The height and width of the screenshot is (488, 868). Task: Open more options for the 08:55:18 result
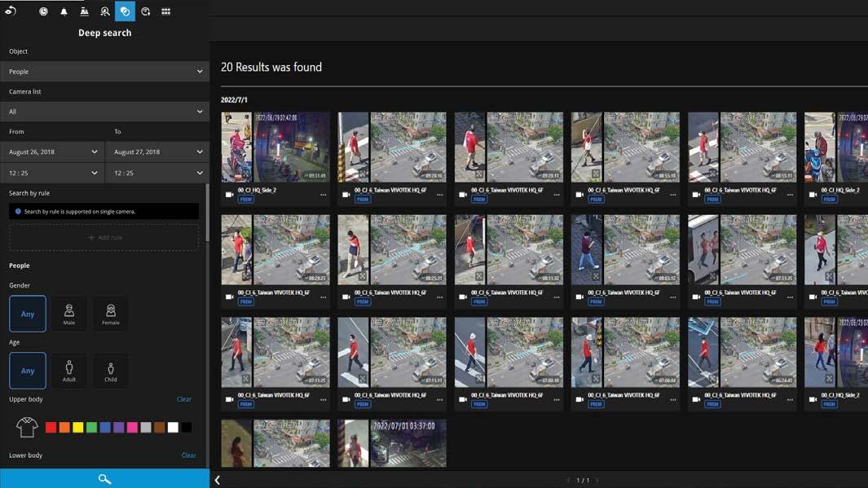673,195
